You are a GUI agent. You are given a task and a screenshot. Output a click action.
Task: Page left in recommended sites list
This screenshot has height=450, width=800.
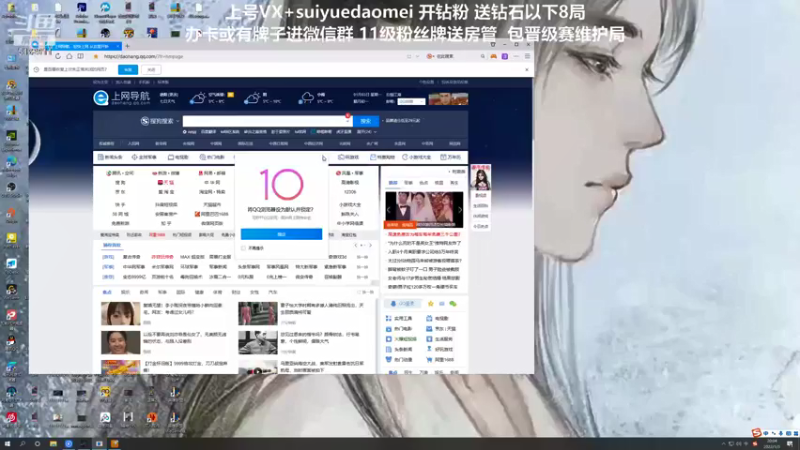pos(356,245)
